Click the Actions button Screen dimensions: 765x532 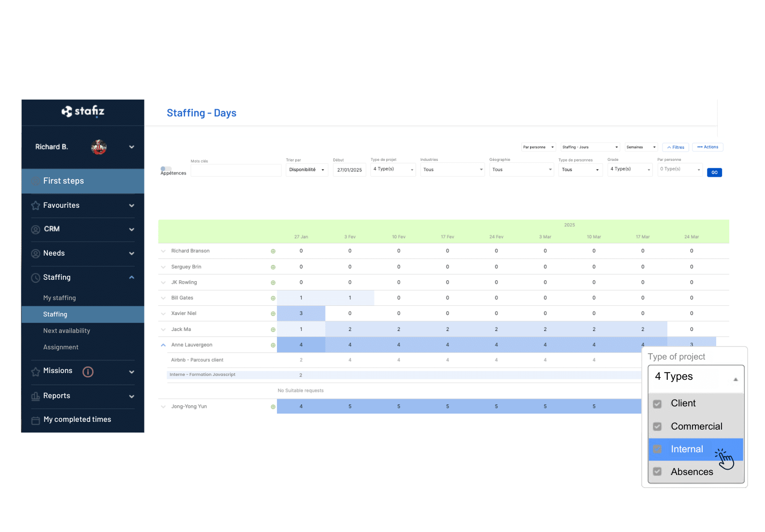click(x=707, y=147)
